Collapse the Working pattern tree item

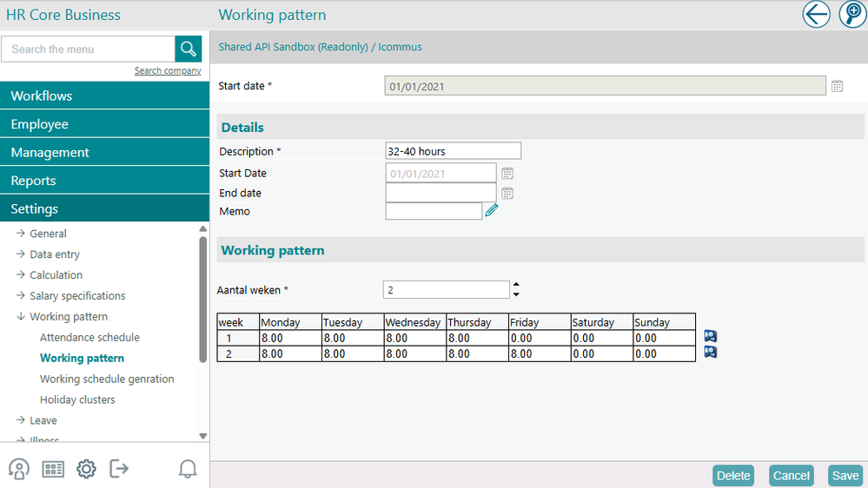pos(62,316)
